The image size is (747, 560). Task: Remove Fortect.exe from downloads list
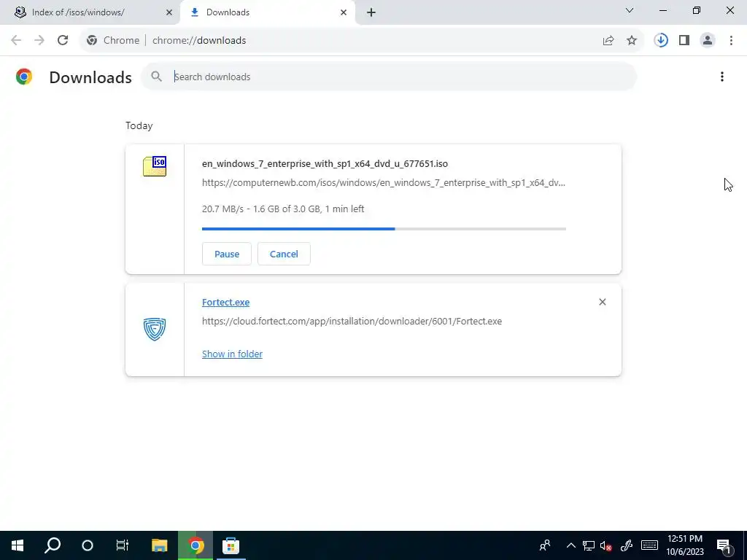(602, 302)
